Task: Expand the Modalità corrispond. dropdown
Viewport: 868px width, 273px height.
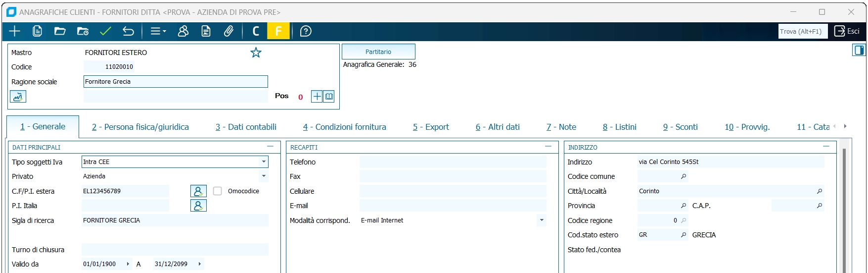Action: 542,220
